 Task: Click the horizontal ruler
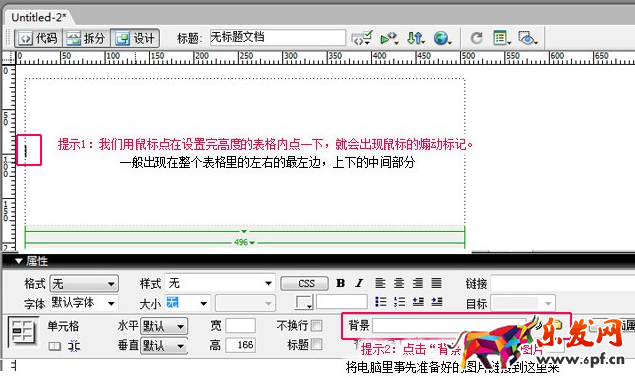point(325,58)
